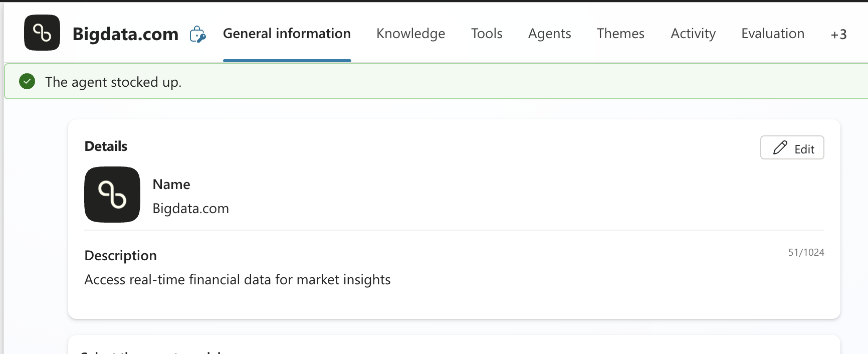
Task: Click the Edit button in Details card
Action: click(x=792, y=147)
